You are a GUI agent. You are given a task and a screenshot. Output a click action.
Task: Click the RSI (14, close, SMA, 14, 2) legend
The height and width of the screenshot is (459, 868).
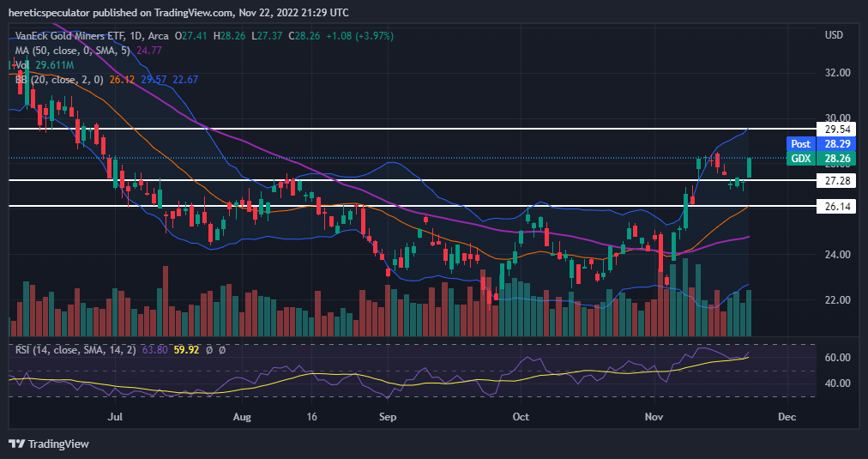pos(75,350)
